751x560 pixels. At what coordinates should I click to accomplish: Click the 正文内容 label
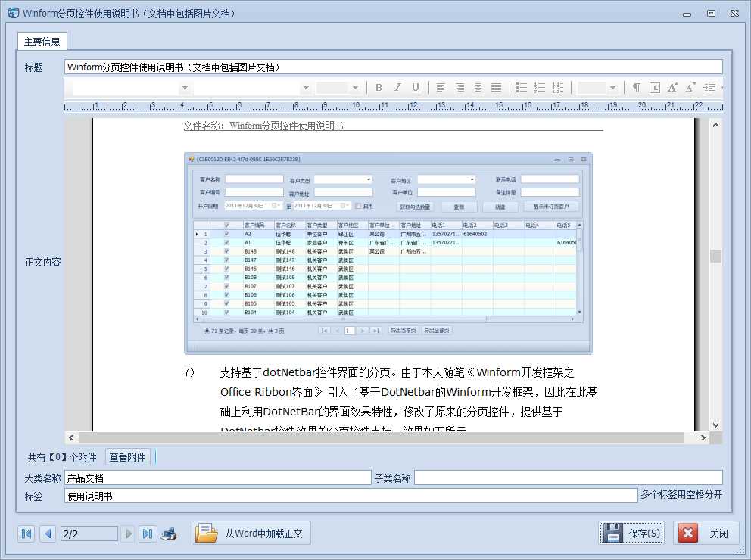[42, 263]
